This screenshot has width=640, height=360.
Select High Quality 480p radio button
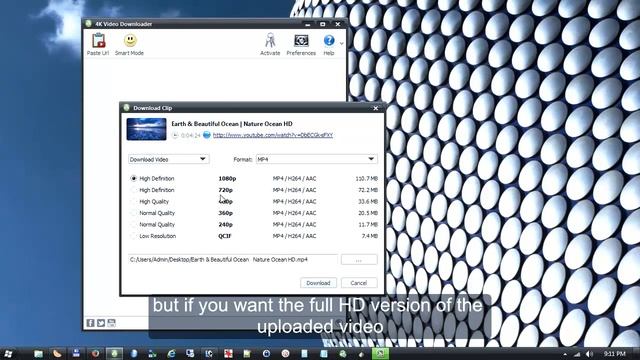133,201
